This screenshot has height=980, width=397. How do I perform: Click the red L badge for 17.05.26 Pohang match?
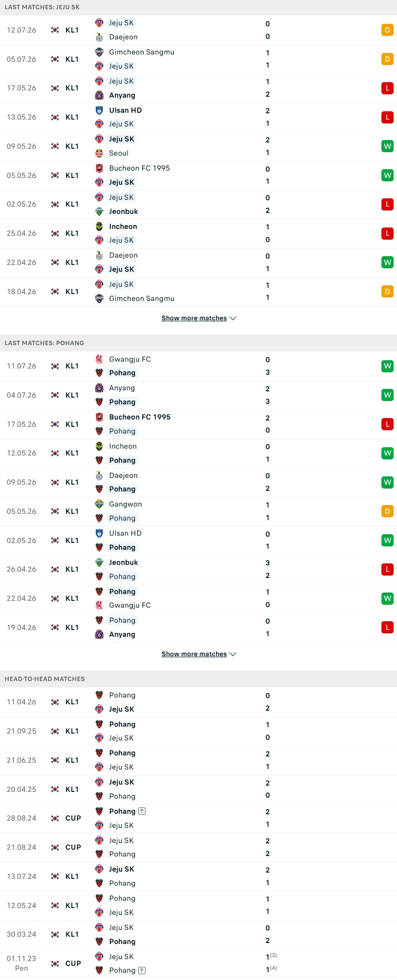point(387,424)
